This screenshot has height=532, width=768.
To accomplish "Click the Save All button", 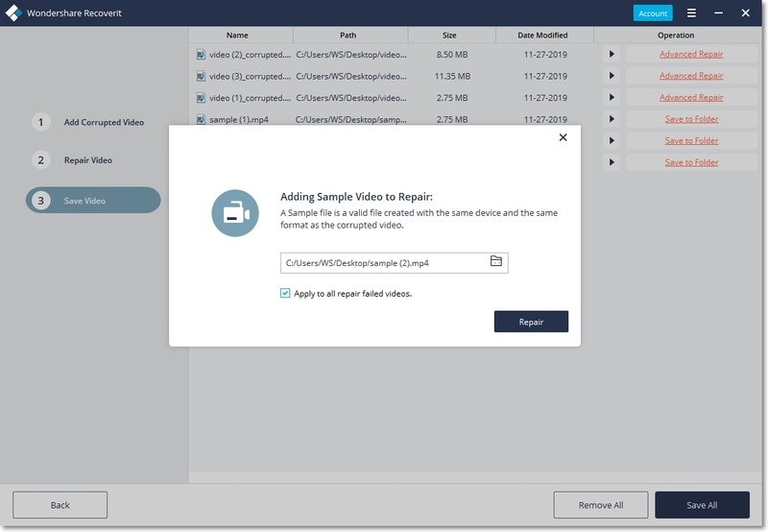I will tap(701, 505).
